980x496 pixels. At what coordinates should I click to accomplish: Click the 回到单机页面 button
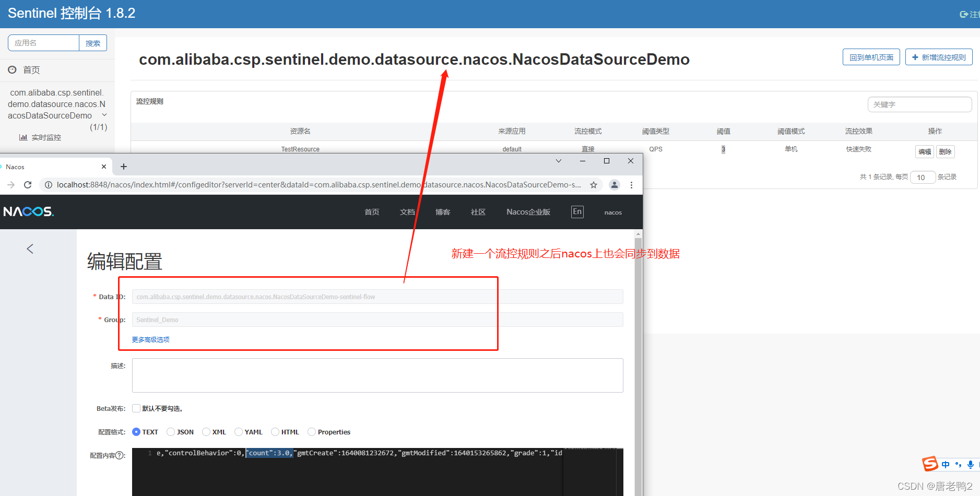[871, 57]
